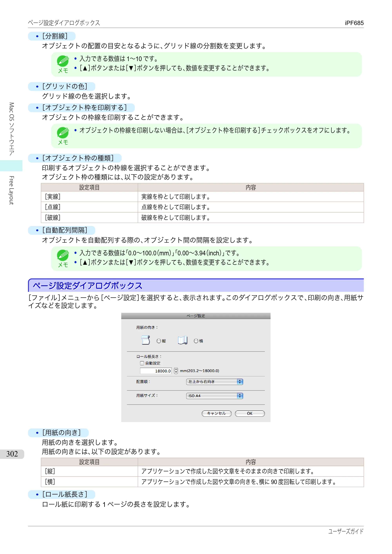Click the 破線を枠として印刷します。 cell
The image size is (392, 554).
pyautogui.click(x=251, y=218)
